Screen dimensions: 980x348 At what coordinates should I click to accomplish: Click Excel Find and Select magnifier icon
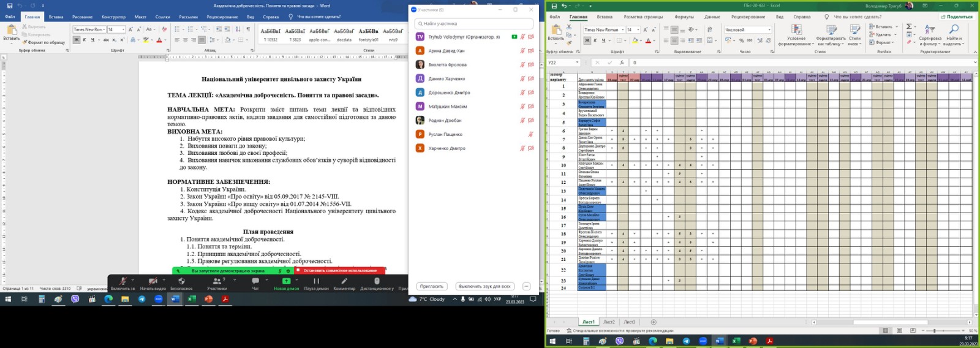pyautogui.click(x=954, y=30)
